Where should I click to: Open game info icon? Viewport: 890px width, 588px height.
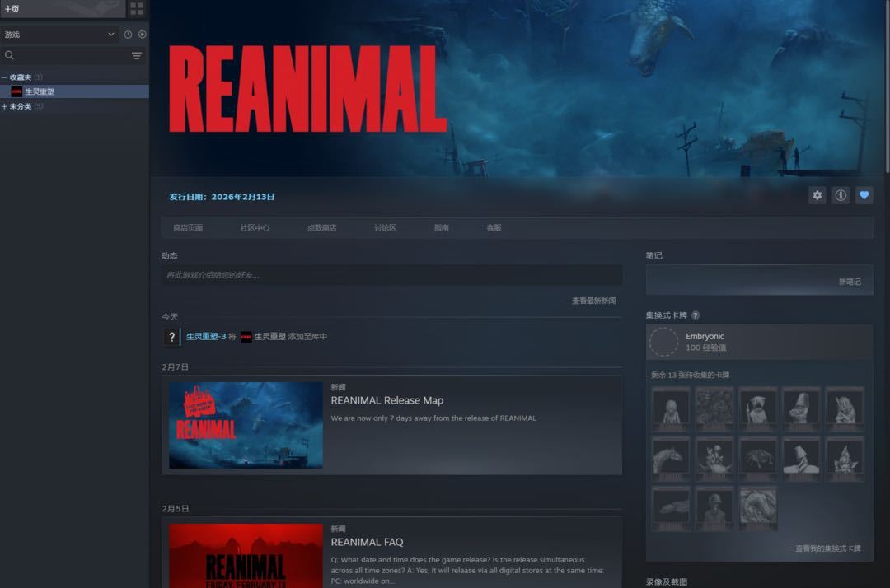pyautogui.click(x=841, y=196)
